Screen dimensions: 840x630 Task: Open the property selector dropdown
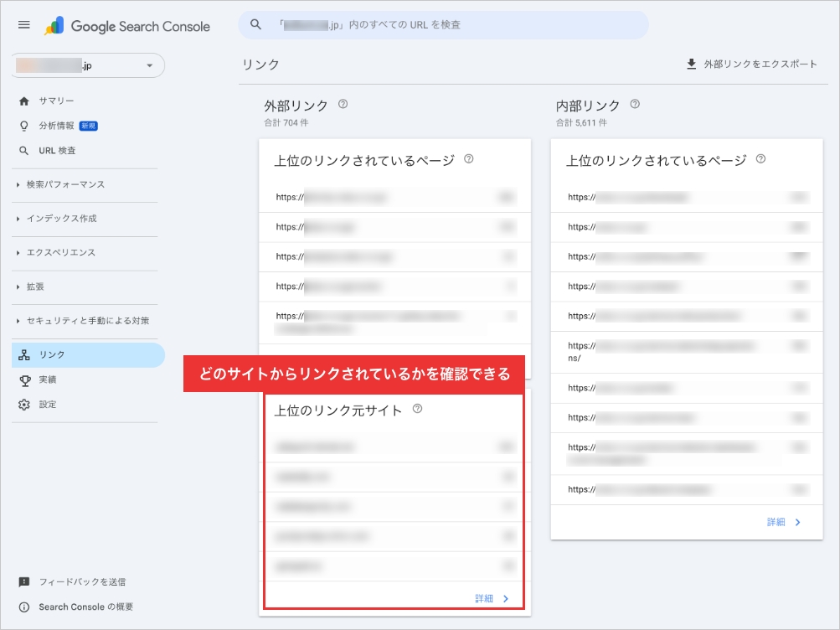pyautogui.click(x=149, y=65)
